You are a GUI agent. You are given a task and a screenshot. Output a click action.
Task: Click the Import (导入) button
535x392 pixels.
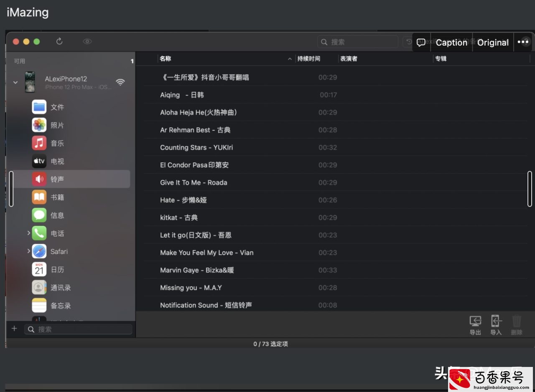pyautogui.click(x=496, y=325)
